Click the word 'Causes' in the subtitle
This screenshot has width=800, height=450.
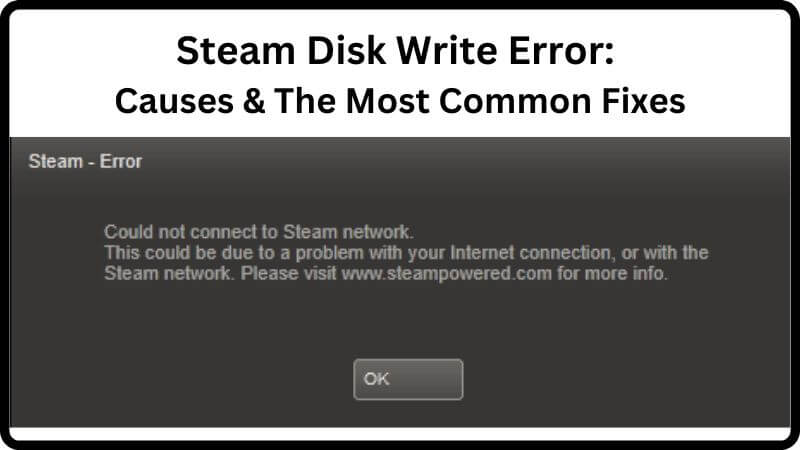coord(174,101)
